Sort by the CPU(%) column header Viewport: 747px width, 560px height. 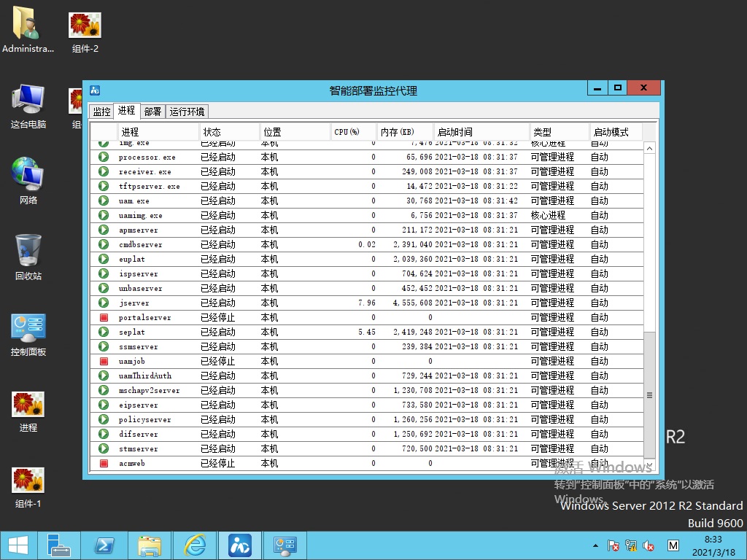(353, 132)
